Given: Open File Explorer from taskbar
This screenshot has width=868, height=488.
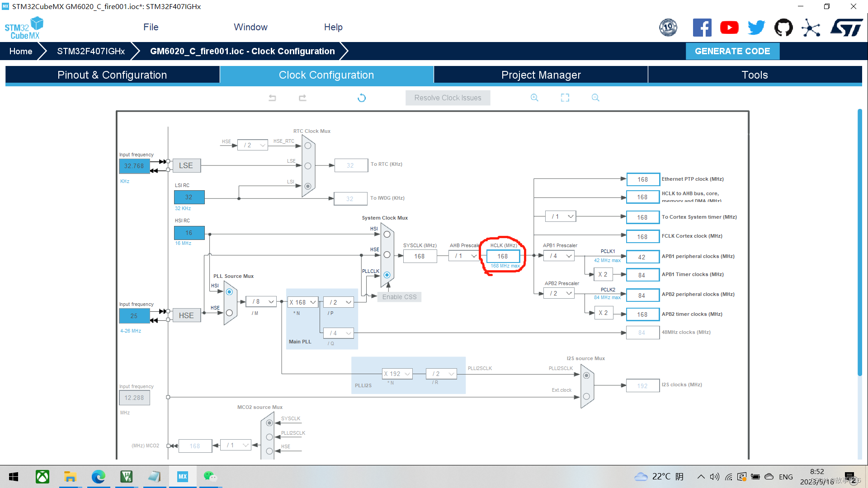Looking at the screenshot, I should (x=70, y=477).
